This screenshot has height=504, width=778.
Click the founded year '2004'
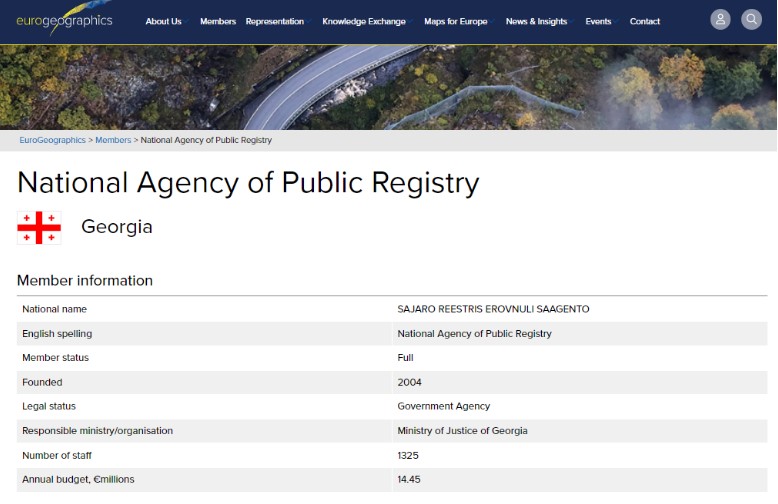tap(409, 382)
